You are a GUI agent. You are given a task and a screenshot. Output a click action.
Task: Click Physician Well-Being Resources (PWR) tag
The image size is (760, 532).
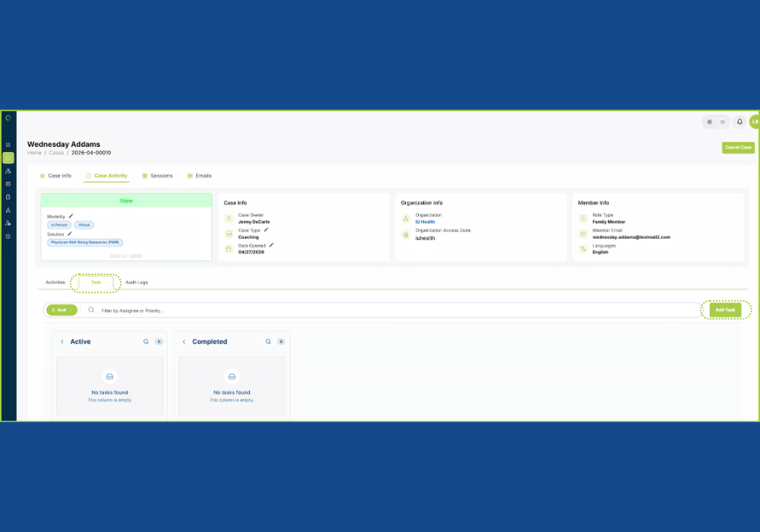(85, 242)
